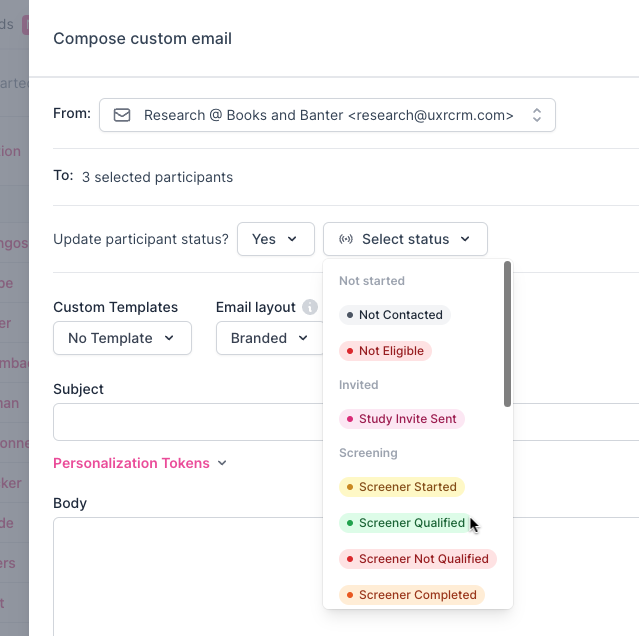Choose the Screener Qualified status

(406, 523)
